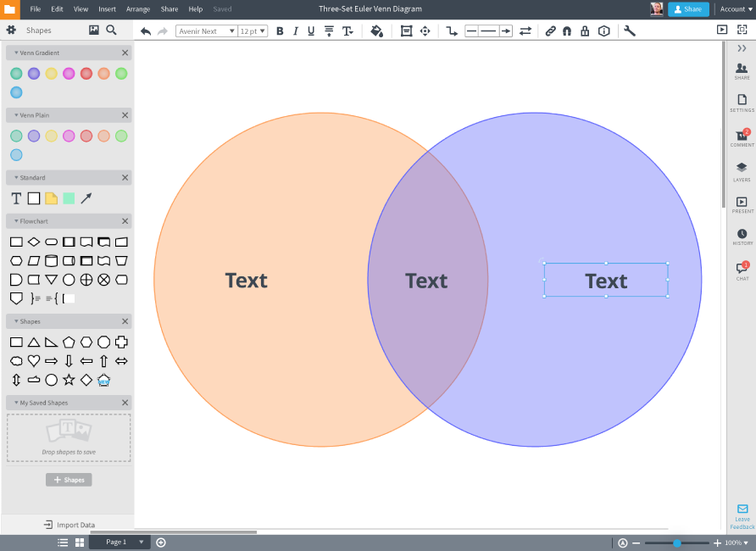Toggle bold formatting
Screen dimensions: 756x551
pos(280,31)
